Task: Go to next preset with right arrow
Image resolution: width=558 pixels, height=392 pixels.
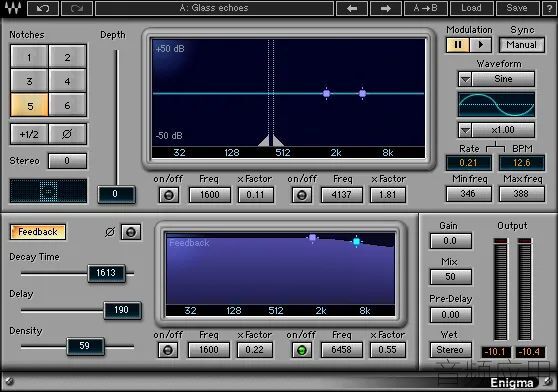Action: click(x=386, y=8)
